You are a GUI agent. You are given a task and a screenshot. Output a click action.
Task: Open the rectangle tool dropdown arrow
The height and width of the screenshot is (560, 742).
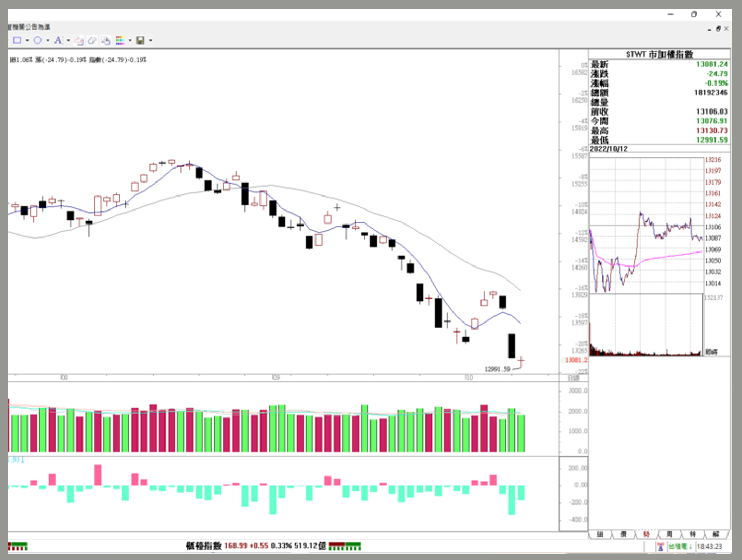pyautogui.click(x=27, y=40)
